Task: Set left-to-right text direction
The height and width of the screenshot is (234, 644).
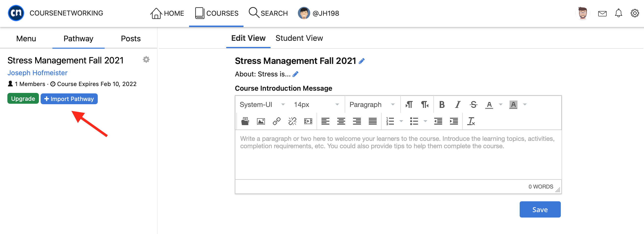Action: point(409,104)
